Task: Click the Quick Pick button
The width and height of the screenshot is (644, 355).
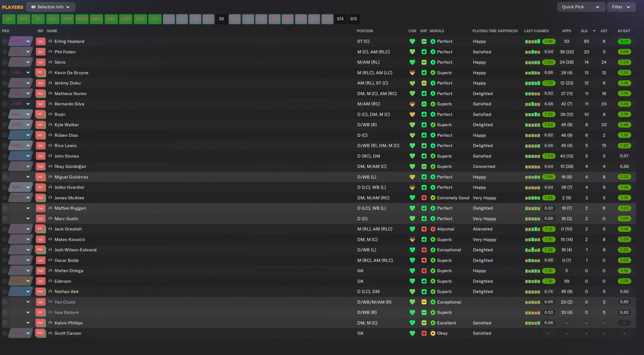Action: (x=573, y=7)
